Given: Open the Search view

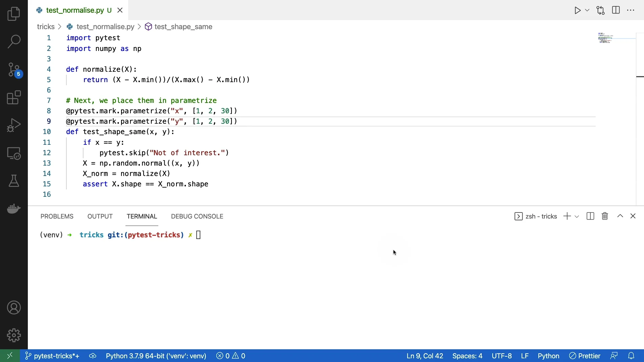Looking at the screenshot, I should (x=14, y=42).
